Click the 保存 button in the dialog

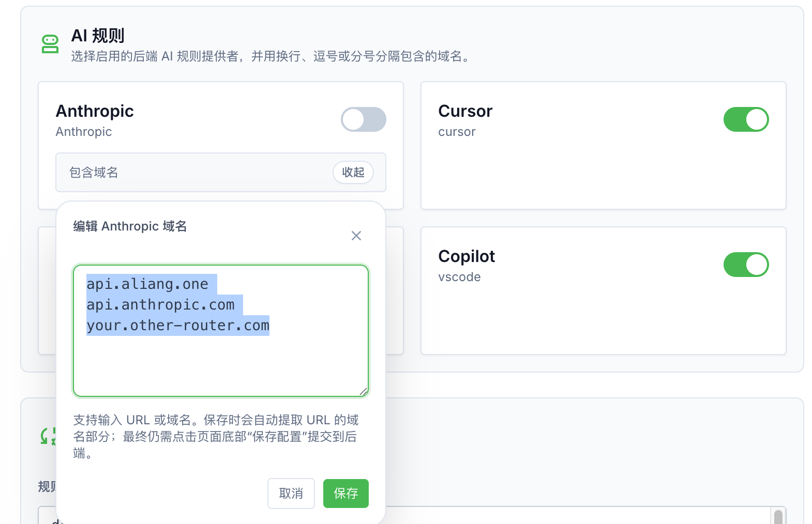coord(346,494)
